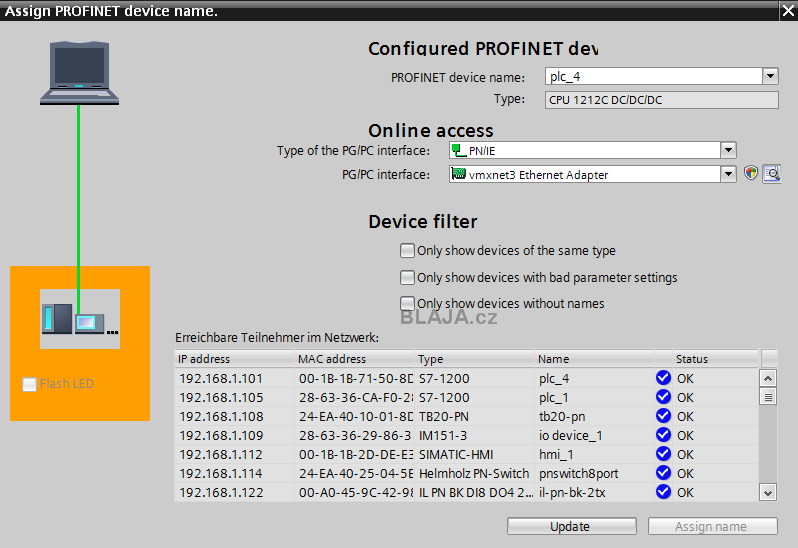
Task: Click the io device_1 name cell
Action: pos(595,435)
